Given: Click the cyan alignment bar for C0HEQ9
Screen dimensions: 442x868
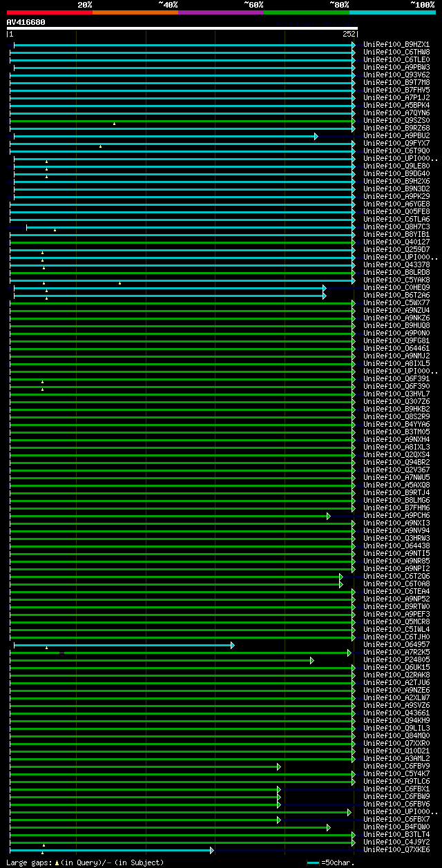Looking at the screenshot, I should (x=170, y=288).
